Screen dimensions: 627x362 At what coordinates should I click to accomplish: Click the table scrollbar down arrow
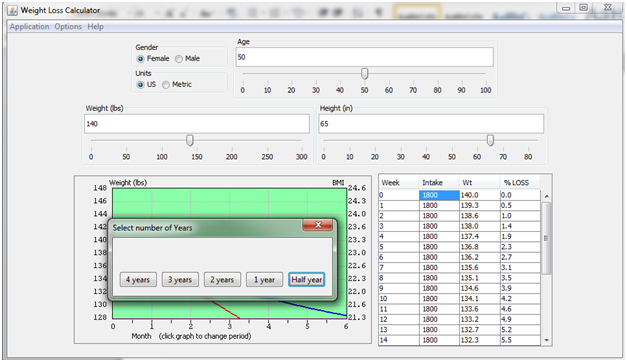[x=546, y=340]
